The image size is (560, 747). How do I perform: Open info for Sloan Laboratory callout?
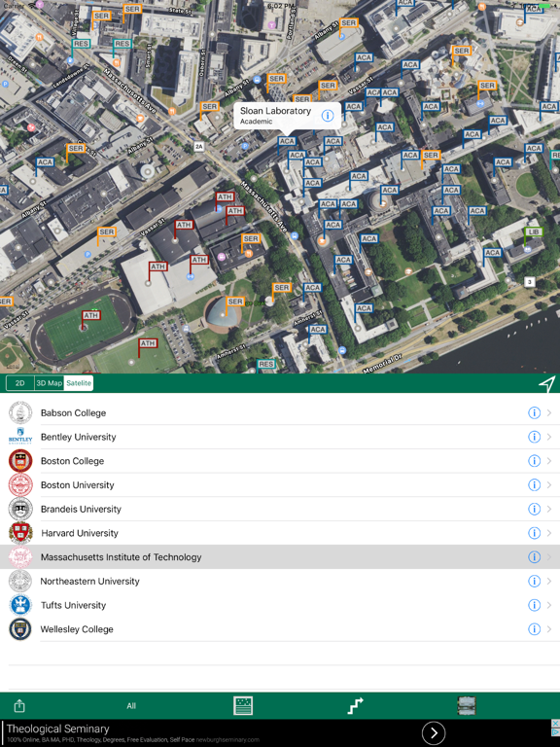pos(327,116)
